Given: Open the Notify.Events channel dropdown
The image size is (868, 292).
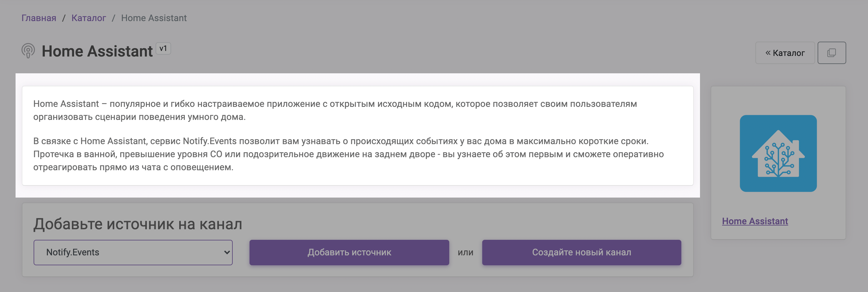Looking at the screenshot, I should point(133,252).
